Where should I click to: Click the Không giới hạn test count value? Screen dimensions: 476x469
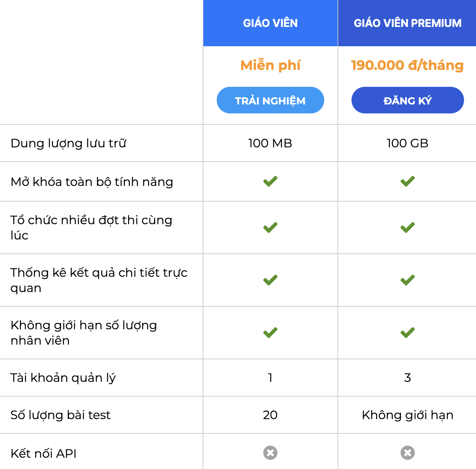click(407, 415)
